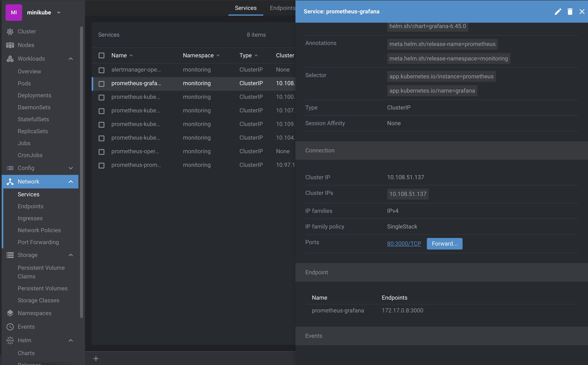
Task: Click the Namespaces layers icon
Action: pyautogui.click(x=10, y=313)
